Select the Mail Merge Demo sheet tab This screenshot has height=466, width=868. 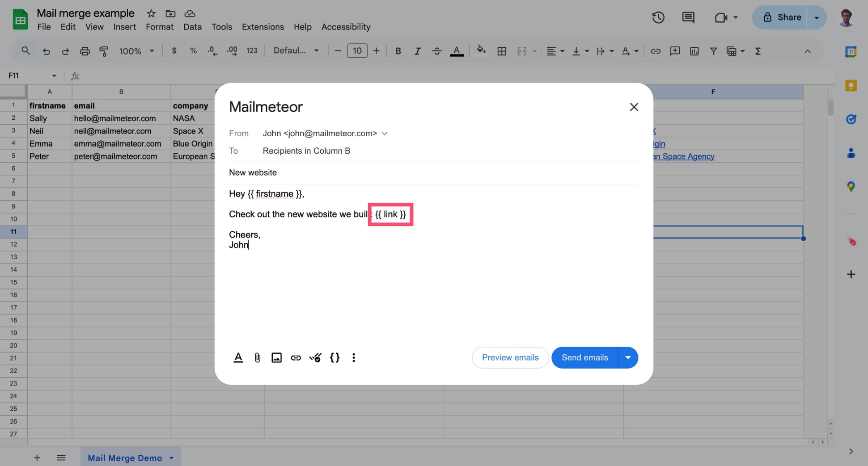pos(130,458)
